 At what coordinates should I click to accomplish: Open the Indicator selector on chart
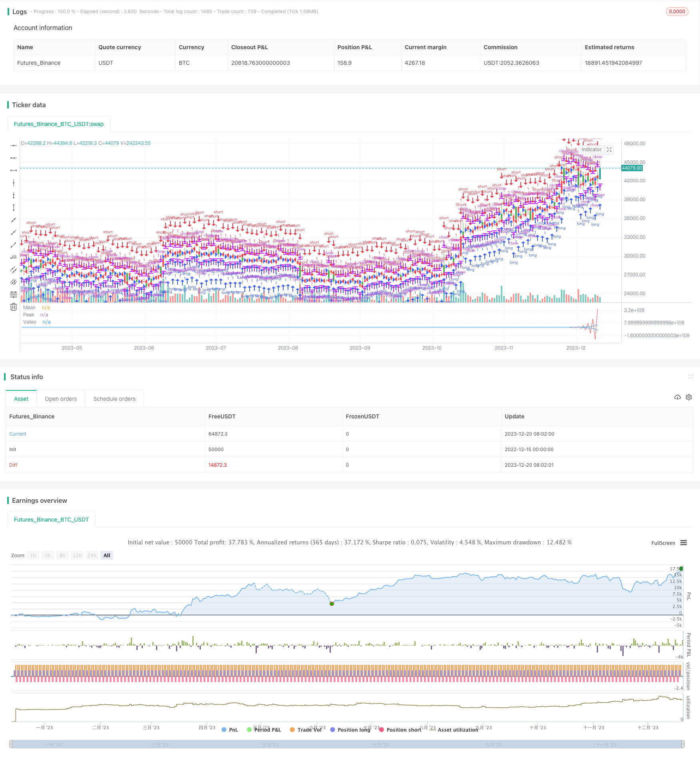coord(591,150)
